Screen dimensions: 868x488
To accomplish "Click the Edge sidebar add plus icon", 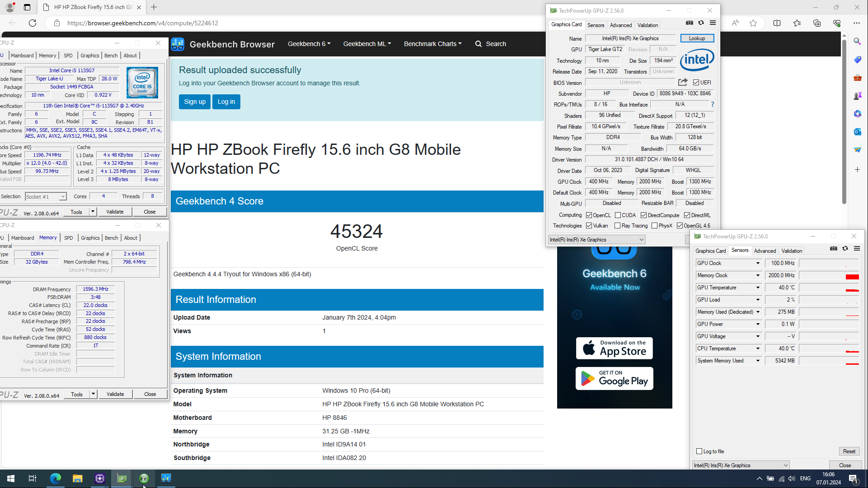I will (857, 170).
